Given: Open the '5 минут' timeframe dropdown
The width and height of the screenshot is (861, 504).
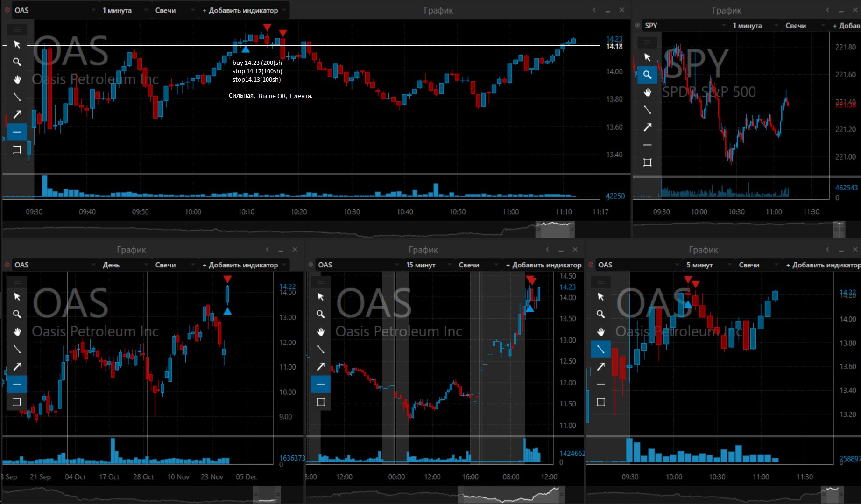Looking at the screenshot, I should [x=709, y=265].
